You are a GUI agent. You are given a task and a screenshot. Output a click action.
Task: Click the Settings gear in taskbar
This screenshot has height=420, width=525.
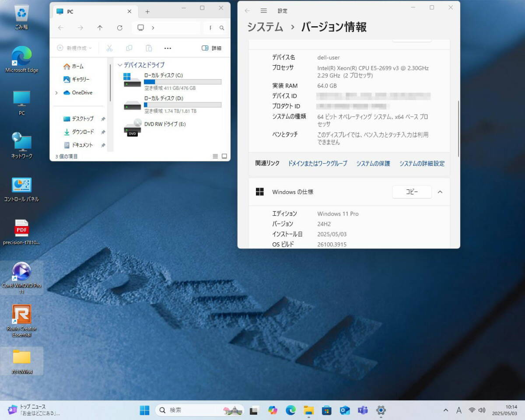click(x=381, y=410)
